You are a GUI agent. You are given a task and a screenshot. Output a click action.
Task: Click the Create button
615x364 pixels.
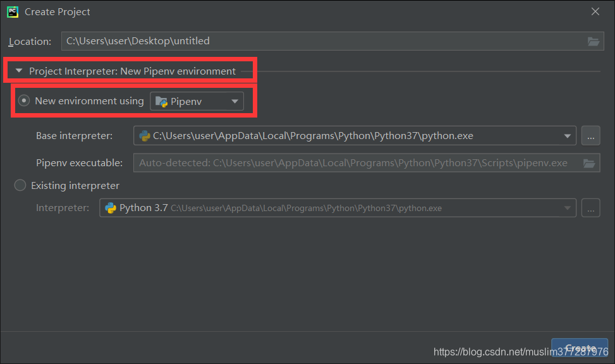coord(580,348)
